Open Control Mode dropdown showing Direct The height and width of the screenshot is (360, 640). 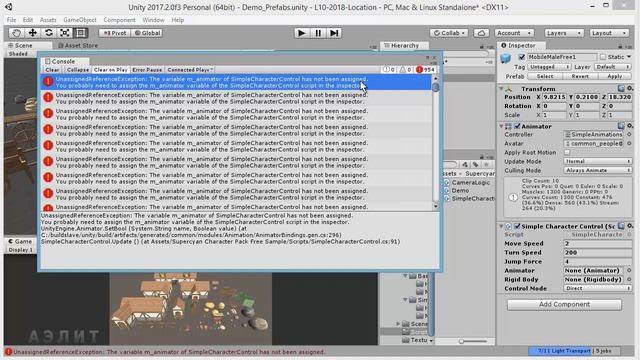point(598,288)
